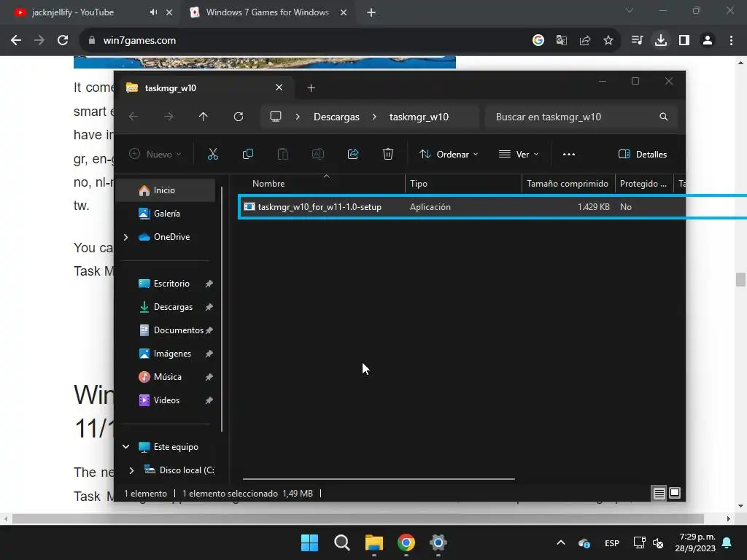Show hidden tray icons chevron
747x560 pixels.
[561, 542]
